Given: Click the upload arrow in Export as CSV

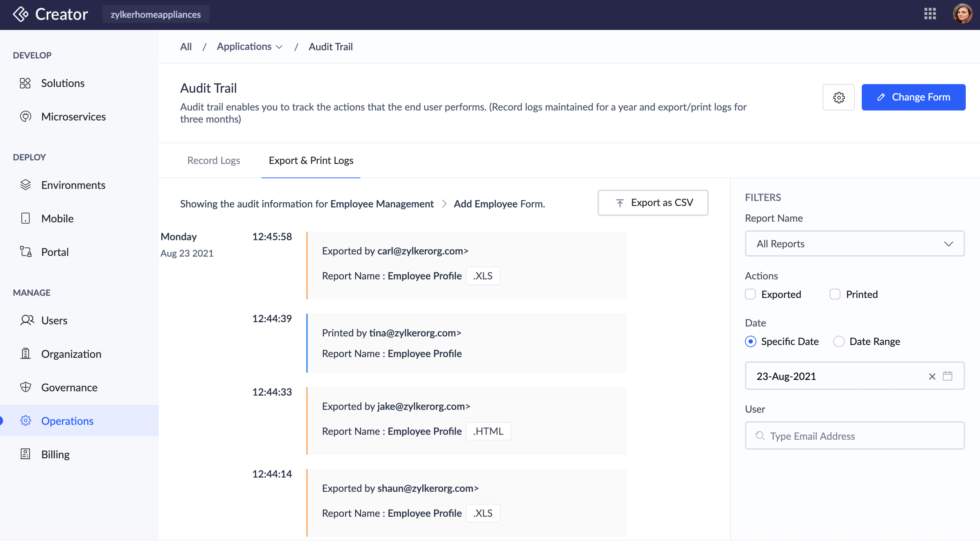Looking at the screenshot, I should pyautogui.click(x=620, y=203).
